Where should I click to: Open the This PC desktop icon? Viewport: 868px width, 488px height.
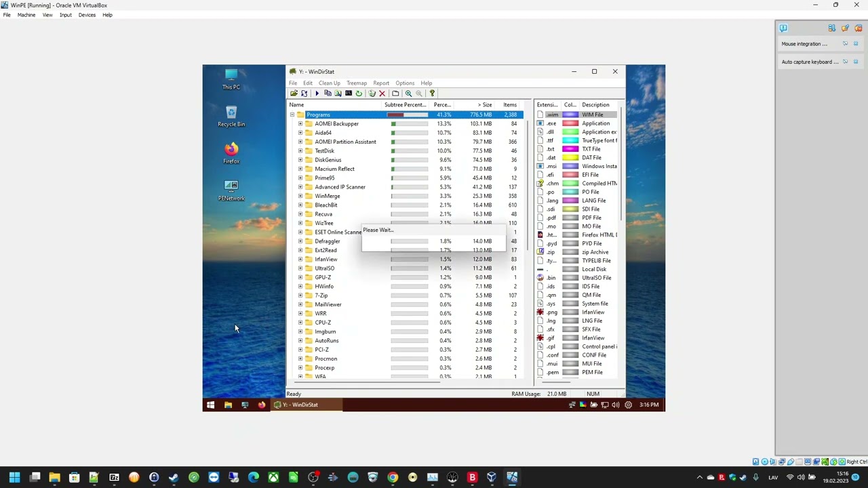pyautogui.click(x=231, y=79)
